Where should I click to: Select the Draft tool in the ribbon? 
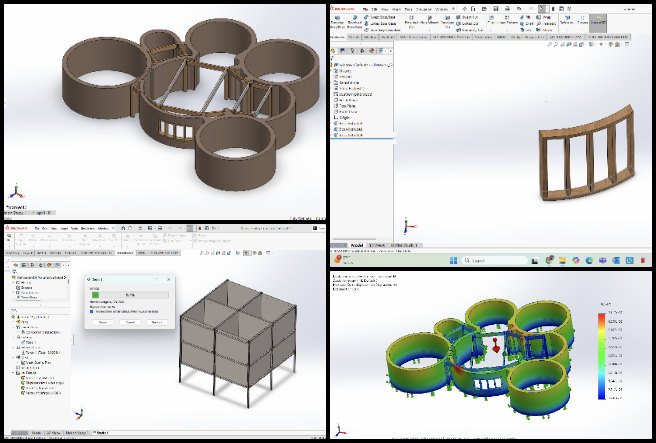527,24
